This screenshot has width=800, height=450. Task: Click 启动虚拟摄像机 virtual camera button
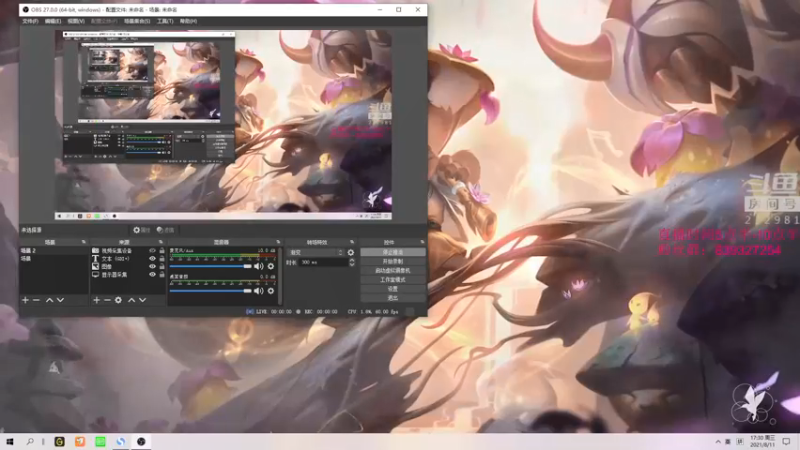[393, 270]
